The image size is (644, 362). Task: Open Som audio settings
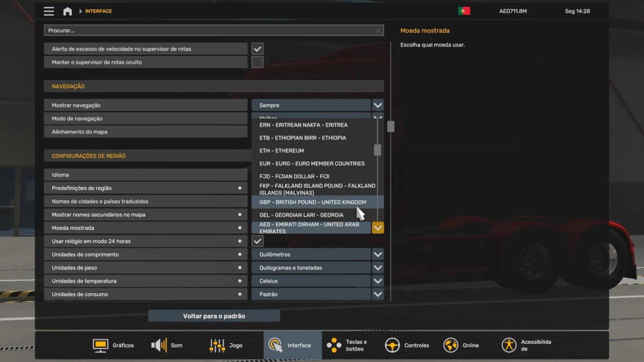pyautogui.click(x=167, y=345)
